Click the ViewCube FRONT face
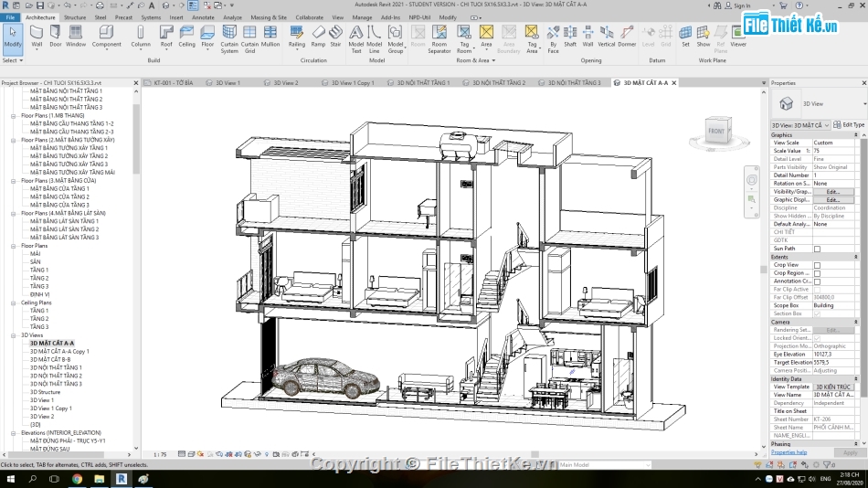 715,132
